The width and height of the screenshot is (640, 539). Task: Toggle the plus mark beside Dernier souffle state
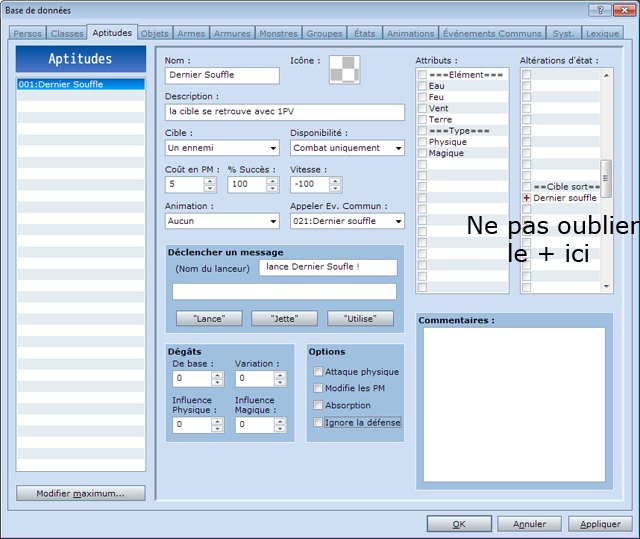coord(527,198)
